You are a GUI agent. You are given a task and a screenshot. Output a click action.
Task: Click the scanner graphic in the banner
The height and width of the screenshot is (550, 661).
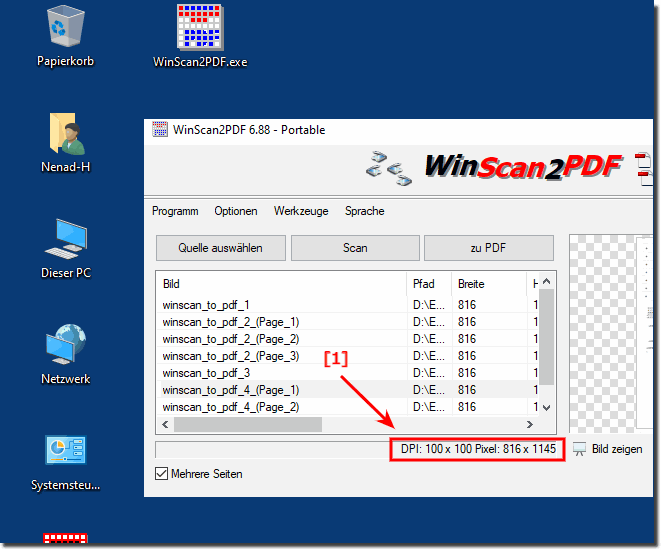click(388, 168)
